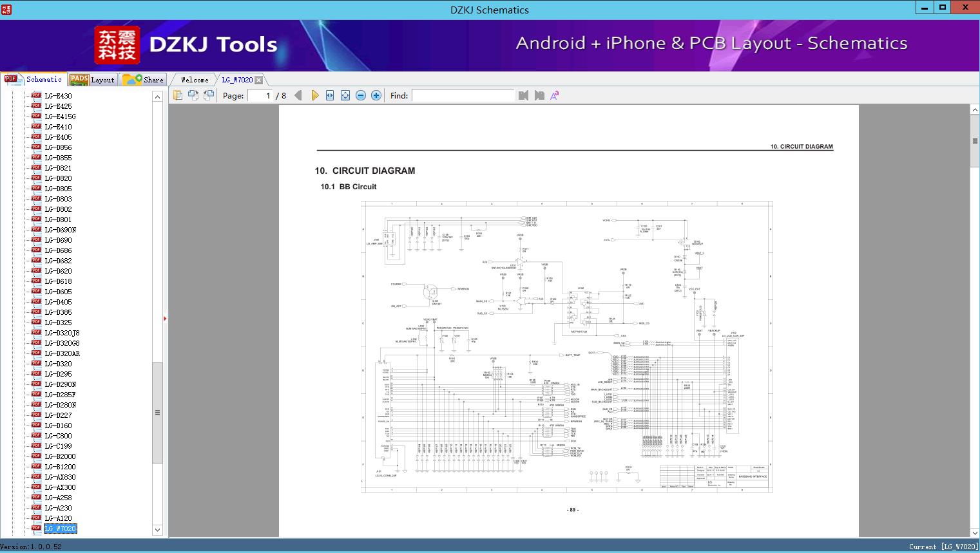980x553 pixels.
Task: Switch to the Layout tab
Action: coord(92,80)
